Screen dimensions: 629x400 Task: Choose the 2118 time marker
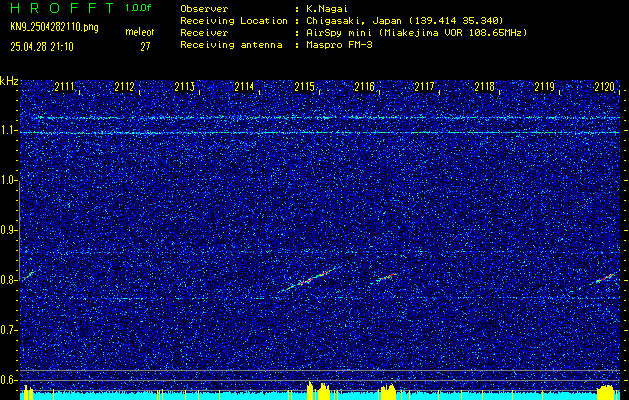485,87
